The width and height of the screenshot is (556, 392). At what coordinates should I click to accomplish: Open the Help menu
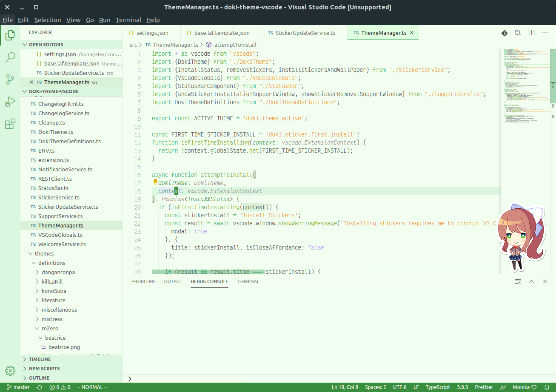(153, 20)
